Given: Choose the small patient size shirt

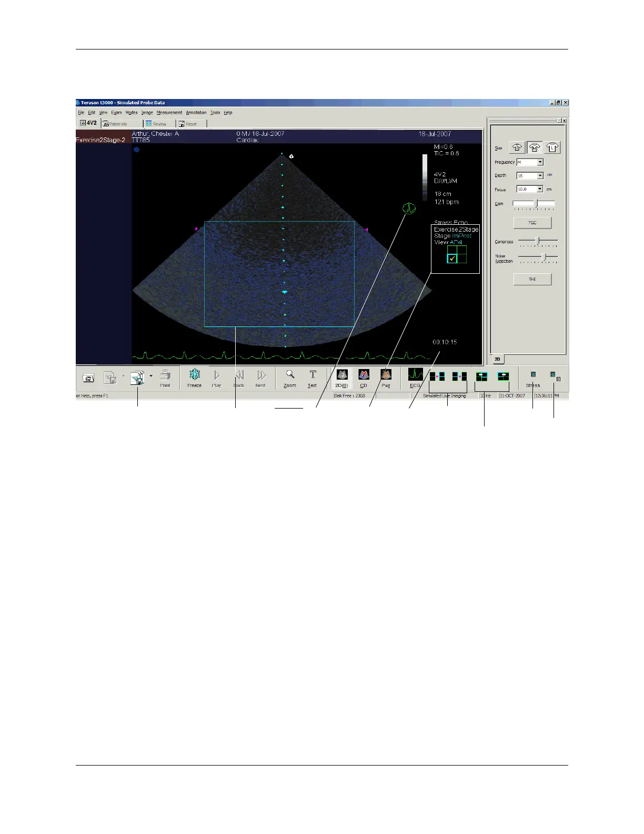Looking at the screenshot, I should click(518, 148).
